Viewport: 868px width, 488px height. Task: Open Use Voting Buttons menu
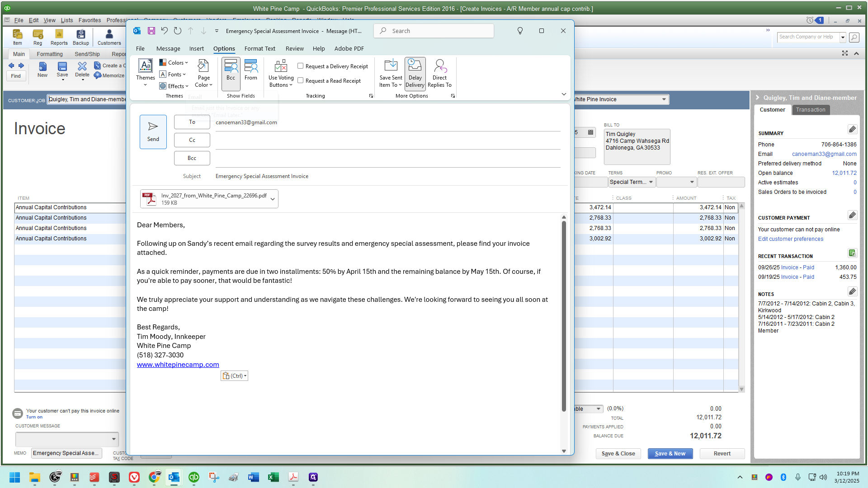tap(281, 73)
